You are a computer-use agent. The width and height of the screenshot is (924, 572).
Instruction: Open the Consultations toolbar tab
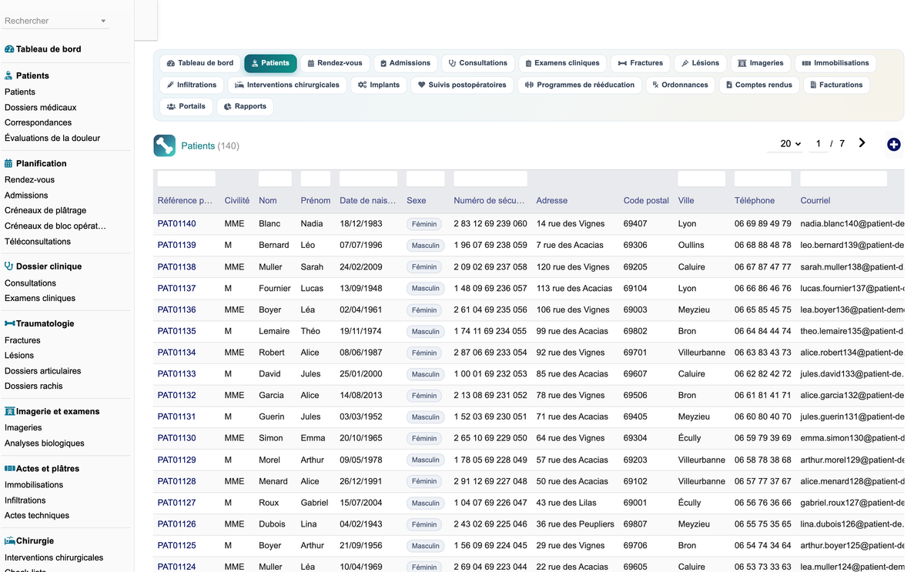[477, 63]
